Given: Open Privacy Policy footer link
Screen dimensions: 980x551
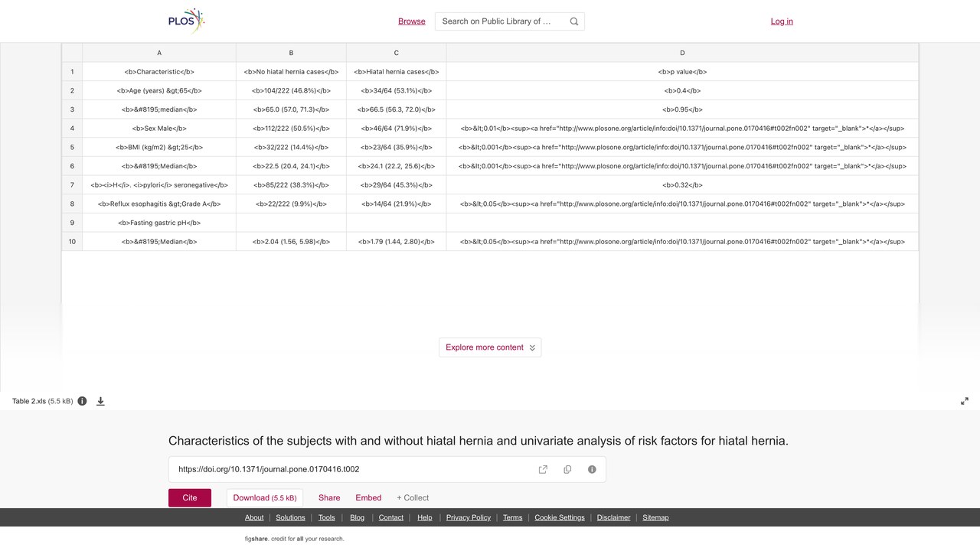Looking at the screenshot, I should [469, 517].
